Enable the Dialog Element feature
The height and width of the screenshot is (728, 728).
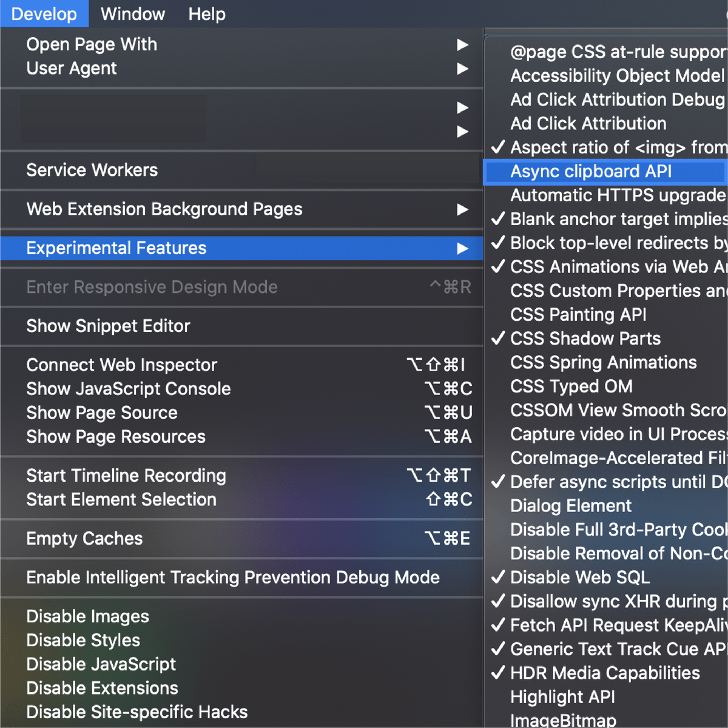point(570,506)
